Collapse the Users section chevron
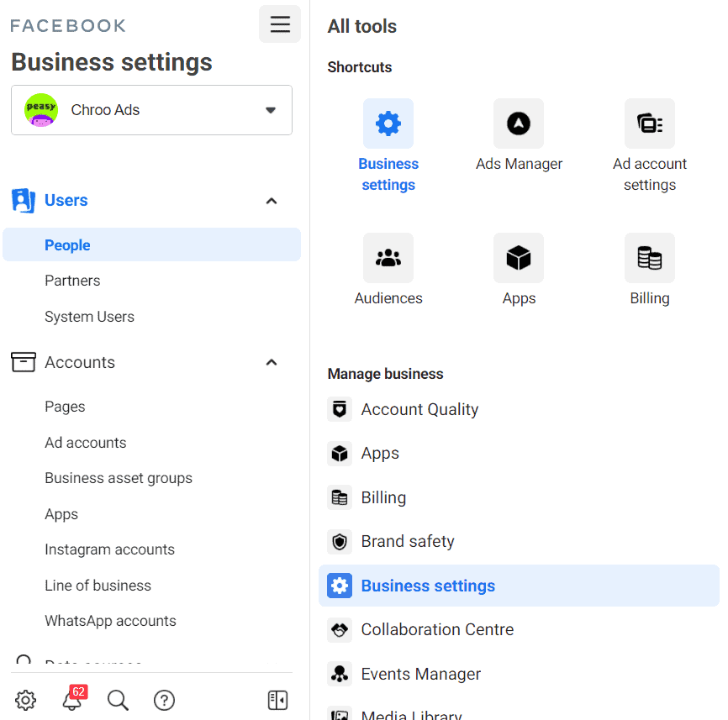The image size is (728, 720). tap(272, 201)
